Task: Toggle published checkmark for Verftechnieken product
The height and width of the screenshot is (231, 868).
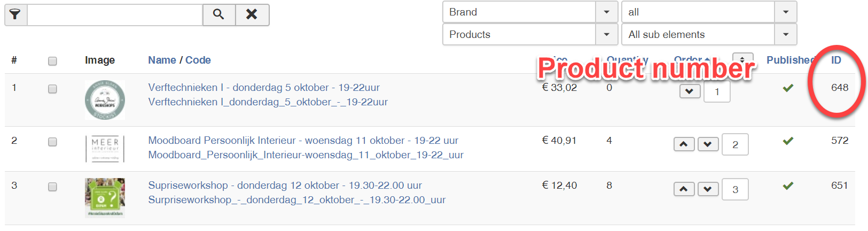Action: [x=788, y=88]
